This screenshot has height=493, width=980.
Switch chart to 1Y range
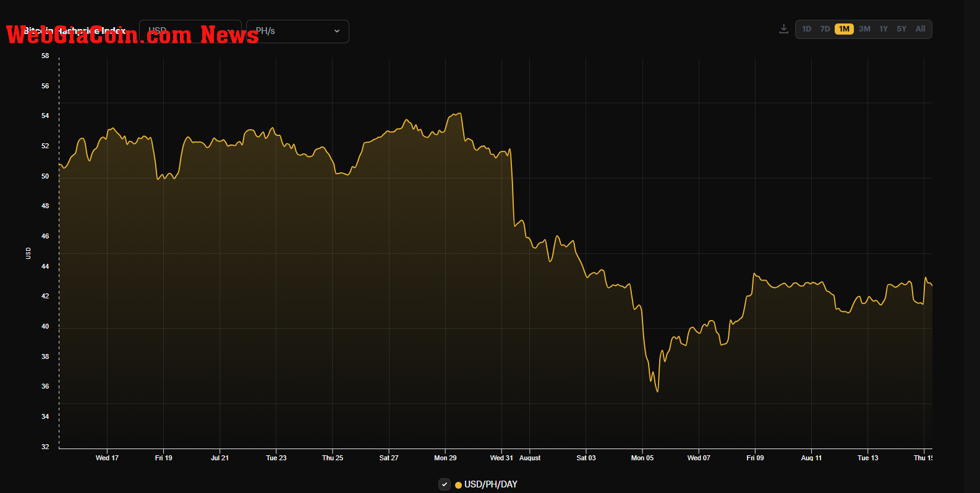pos(884,29)
